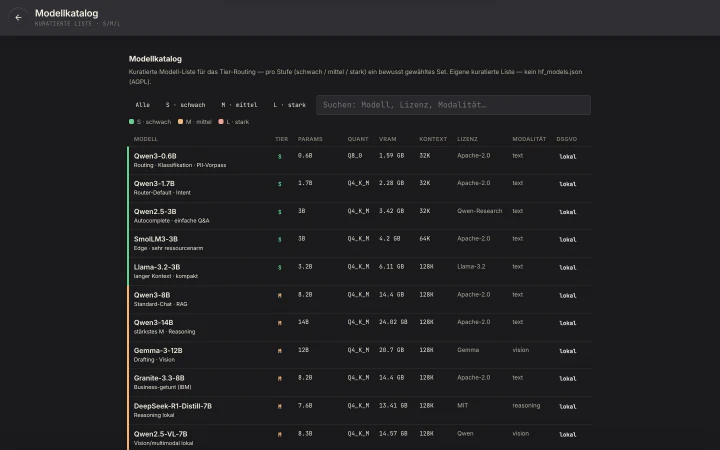Viewport: 720px width, 450px height.
Task: Click the lokal badge in Llama-3.2-3B row
Action: (568, 268)
